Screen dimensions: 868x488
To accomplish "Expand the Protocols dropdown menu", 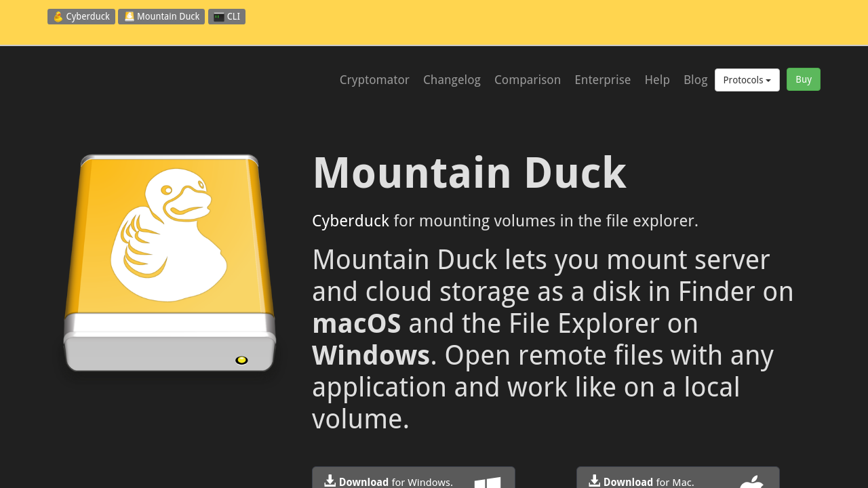I will (747, 80).
